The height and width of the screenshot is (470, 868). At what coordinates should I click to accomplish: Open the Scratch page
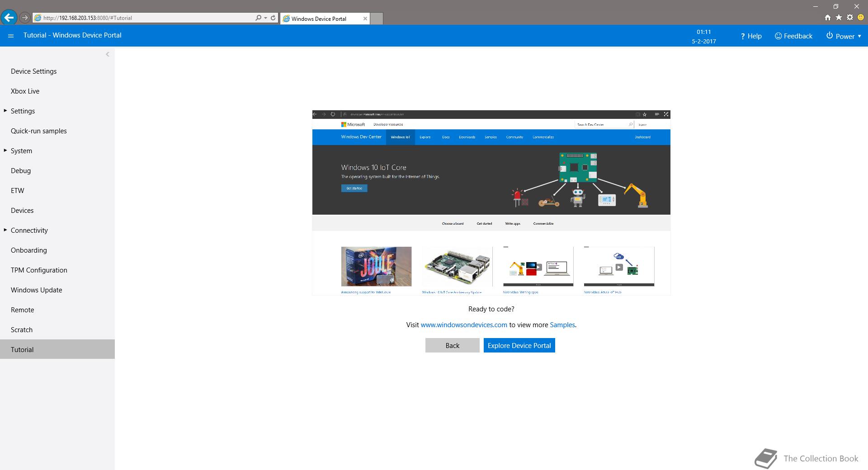click(x=22, y=330)
